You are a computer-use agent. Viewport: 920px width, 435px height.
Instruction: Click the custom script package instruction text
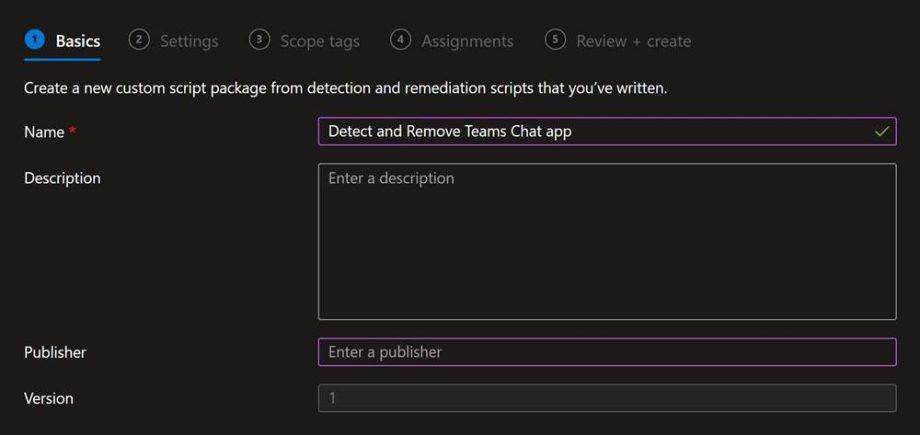(345, 88)
